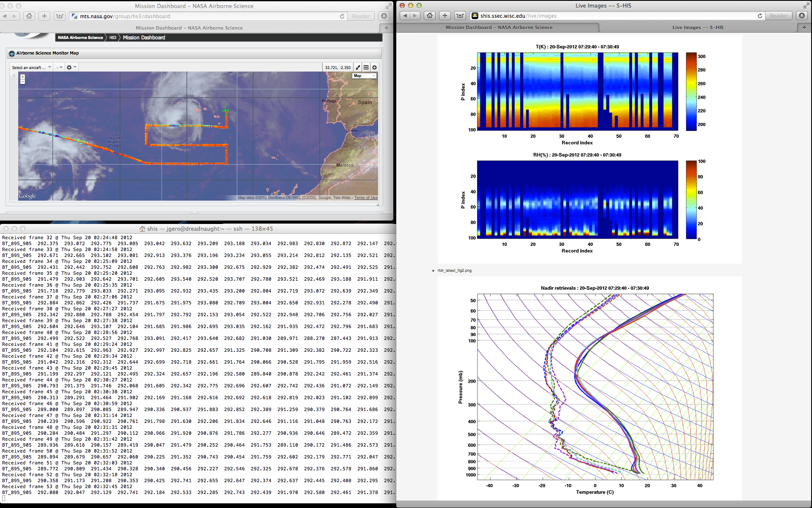Click the home button in S-HIS browser
The height and width of the screenshot is (508, 812).
pos(430,16)
